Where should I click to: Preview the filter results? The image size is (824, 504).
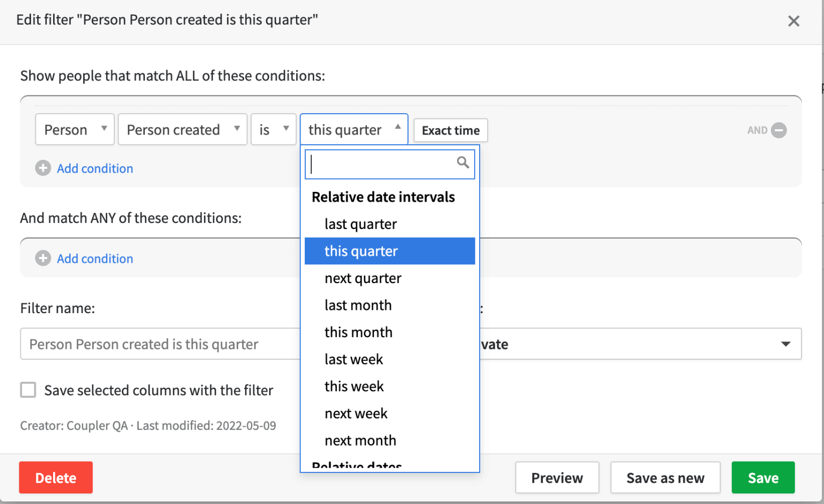pos(557,477)
